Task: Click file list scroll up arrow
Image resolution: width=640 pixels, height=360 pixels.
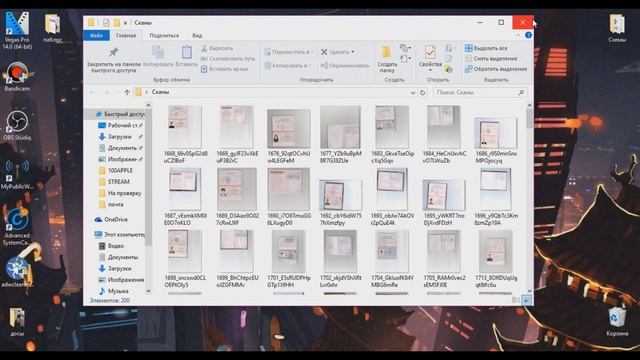Action: coord(529,106)
